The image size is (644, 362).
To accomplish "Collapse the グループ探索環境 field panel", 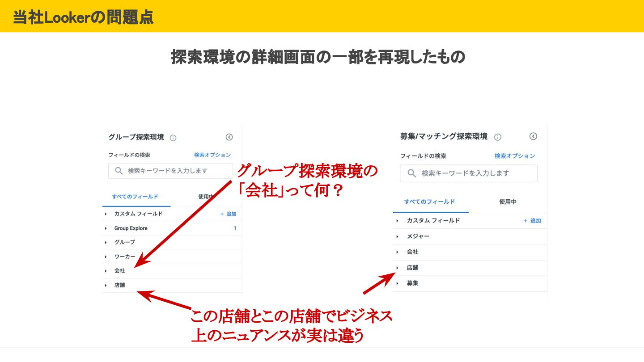I will point(229,137).
